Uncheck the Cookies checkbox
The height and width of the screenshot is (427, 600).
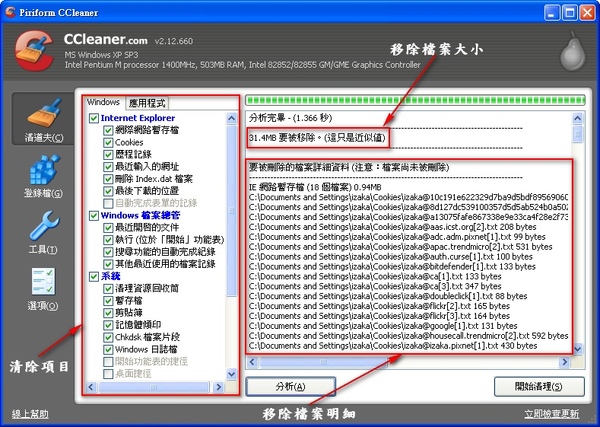[108, 142]
